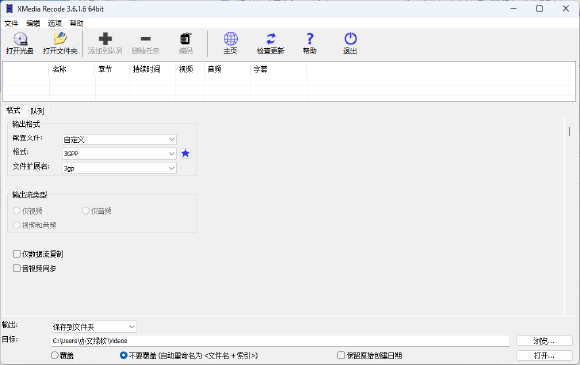Open the Edit (编辑) menu
The width and height of the screenshot is (580, 365).
33,24
